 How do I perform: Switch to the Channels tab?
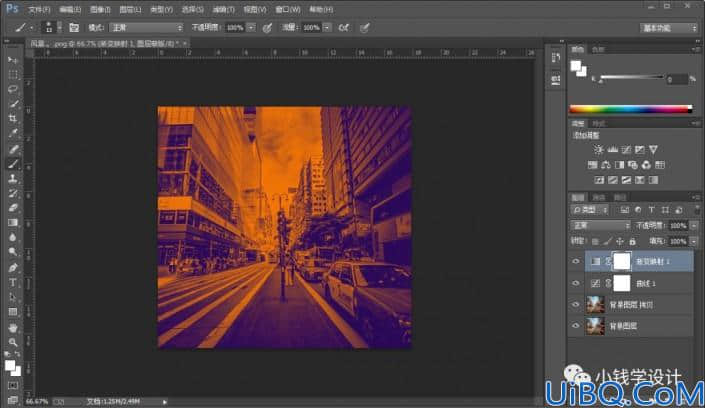599,197
